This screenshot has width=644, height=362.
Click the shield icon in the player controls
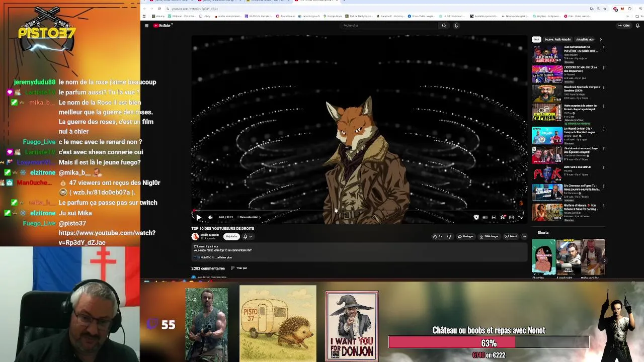coord(476,217)
